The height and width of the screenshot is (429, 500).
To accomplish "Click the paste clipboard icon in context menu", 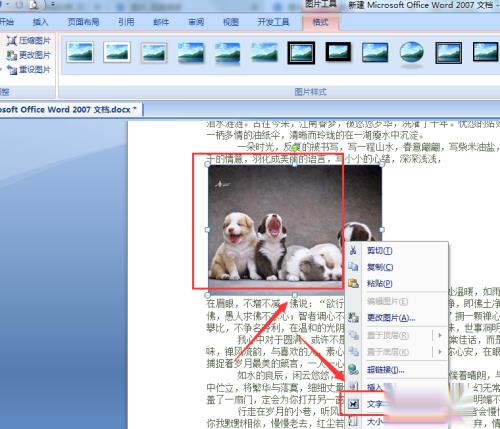I will click(x=353, y=283).
